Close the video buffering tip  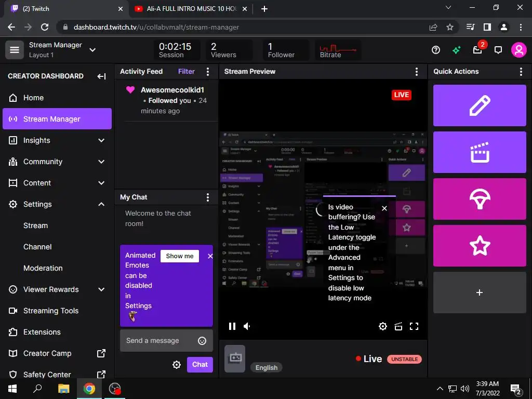[x=384, y=208]
